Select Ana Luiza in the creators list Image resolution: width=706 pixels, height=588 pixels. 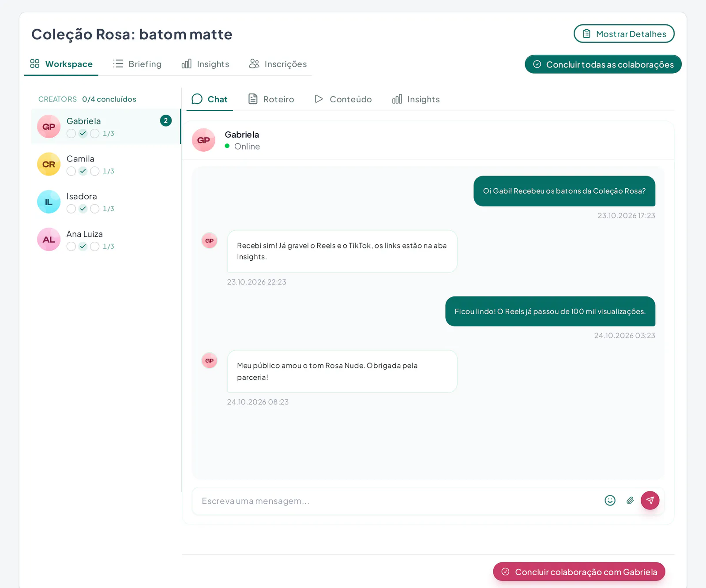click(x=106, y=240)
